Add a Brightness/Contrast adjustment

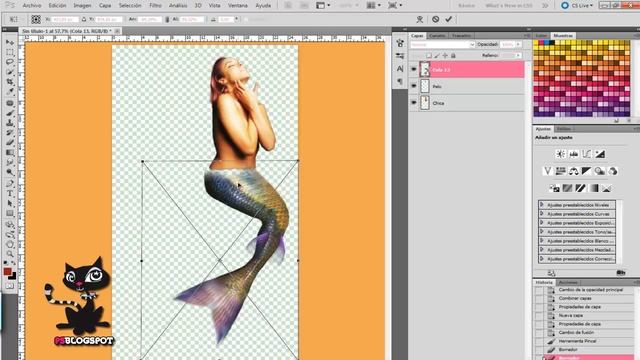561,154
